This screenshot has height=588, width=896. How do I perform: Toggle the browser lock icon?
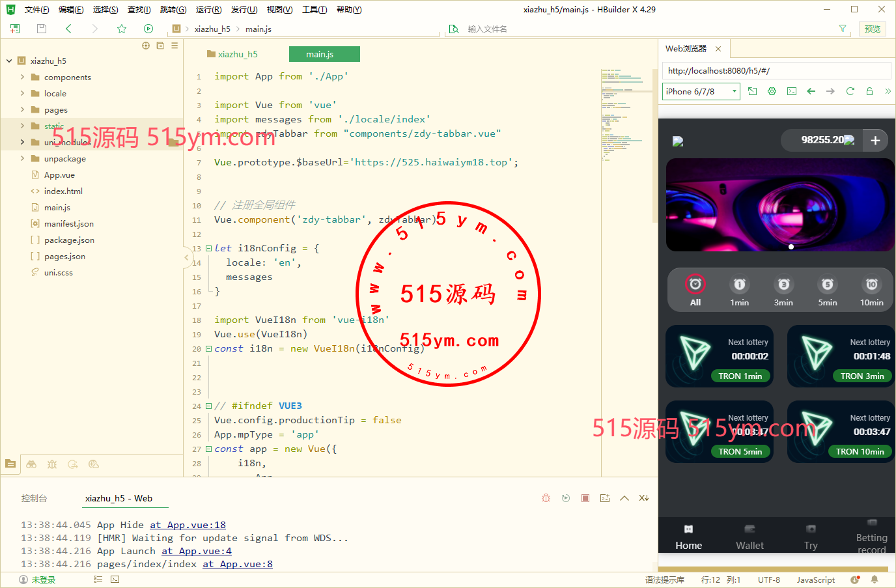869,91
